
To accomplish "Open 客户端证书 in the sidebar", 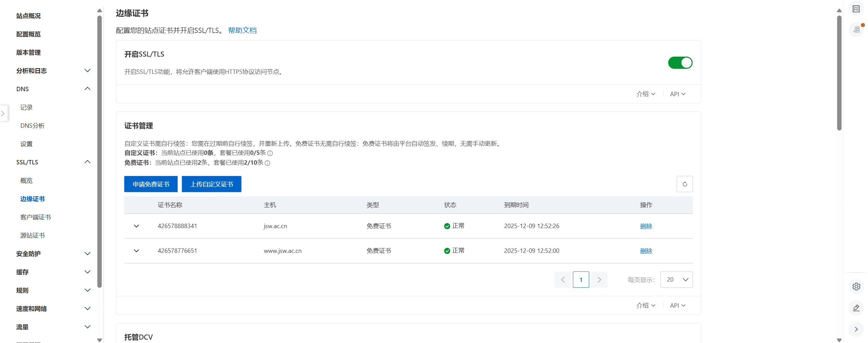I will click(36, 217).
